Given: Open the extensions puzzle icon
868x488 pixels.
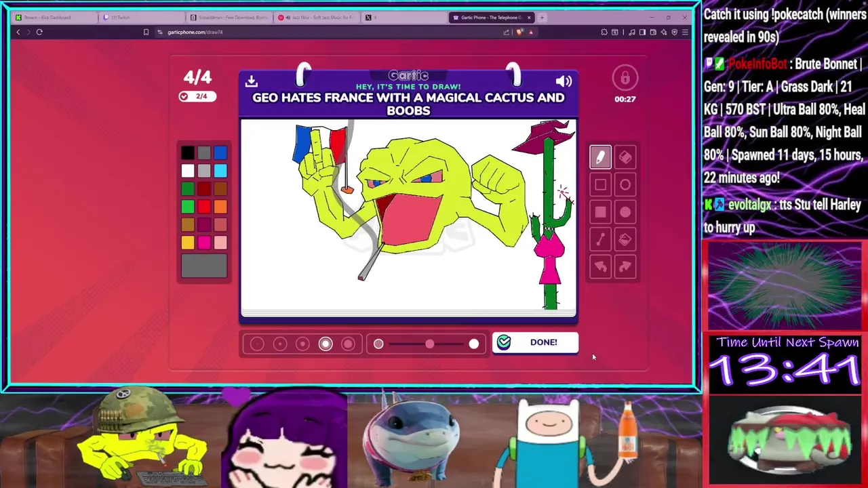Looking at the screenshot, I should point(604,32).
